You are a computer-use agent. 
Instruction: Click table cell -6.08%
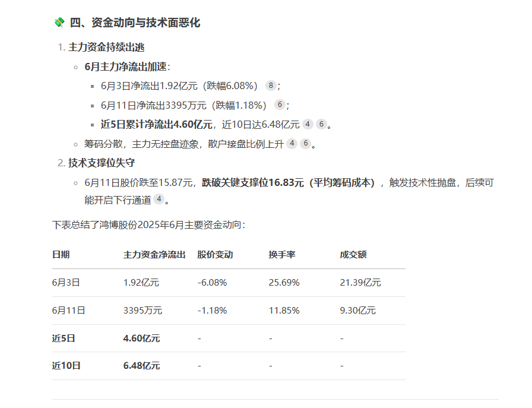click(212, 283)
